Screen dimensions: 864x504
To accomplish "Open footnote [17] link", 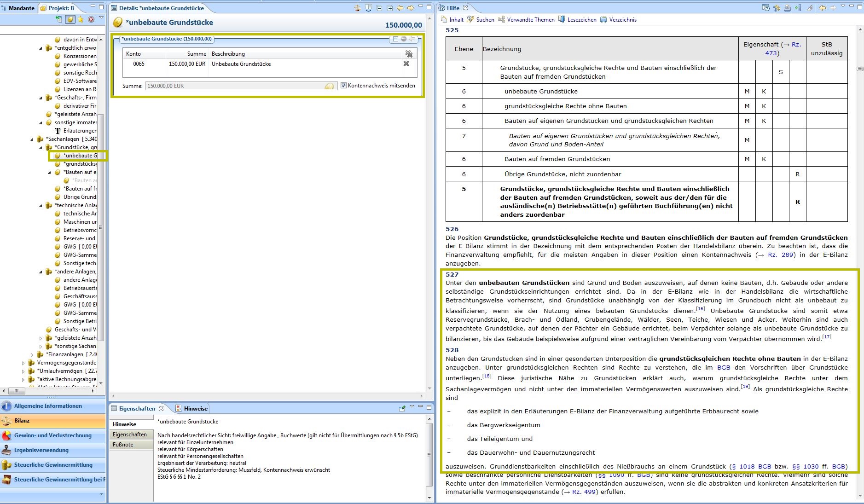I will coord(827,337).
